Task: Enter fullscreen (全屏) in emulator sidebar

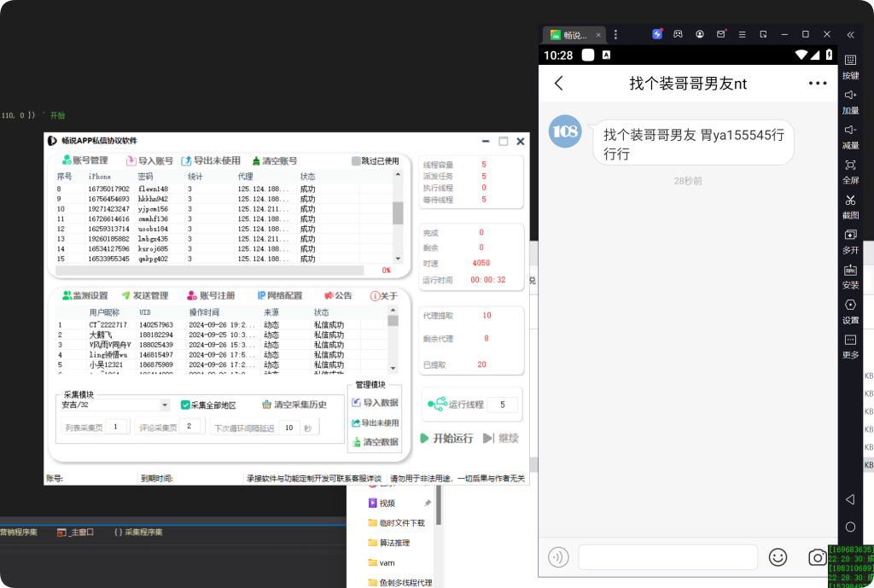Action: click(x=850, y=166)
